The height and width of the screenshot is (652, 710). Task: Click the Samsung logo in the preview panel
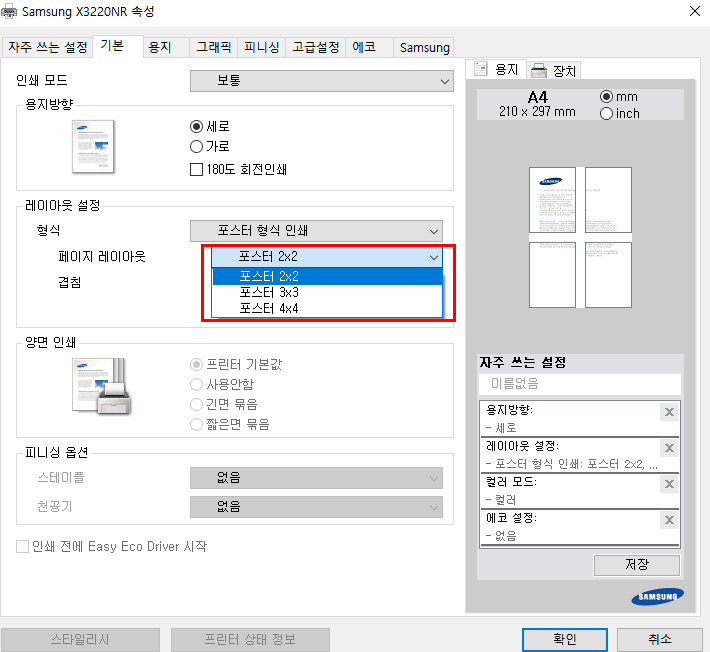click(657, 597)
